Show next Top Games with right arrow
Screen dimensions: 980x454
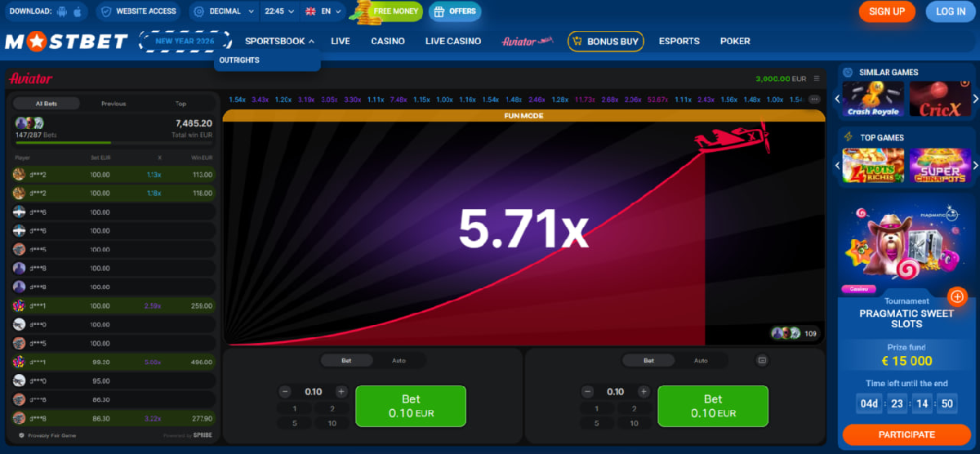pos(975,165)
